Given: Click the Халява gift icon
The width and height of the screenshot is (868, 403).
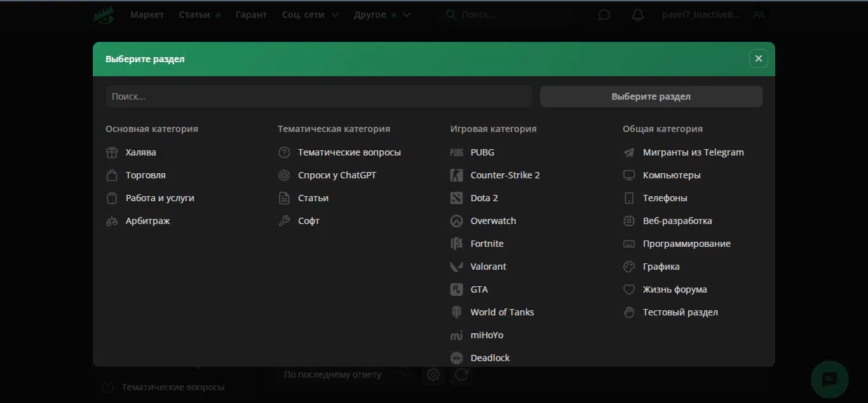Looking at the screenshot, I should pyautogui.click(x=112, y=152).
